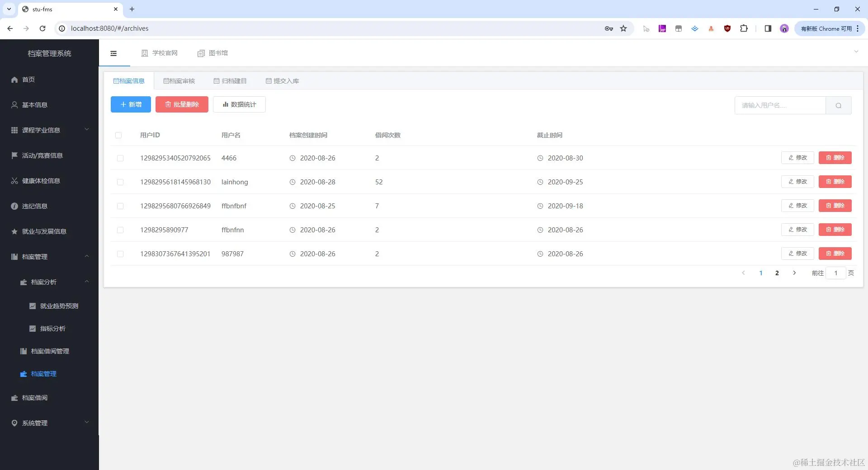Tick the select-all header checkbox
868x470 pixels.
point(118,135)
